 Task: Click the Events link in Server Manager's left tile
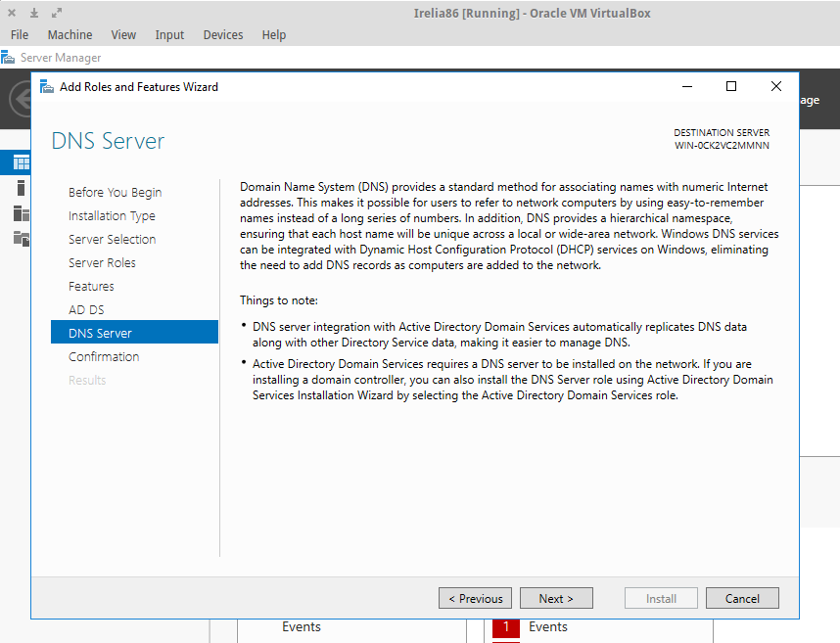pos(302,627)
